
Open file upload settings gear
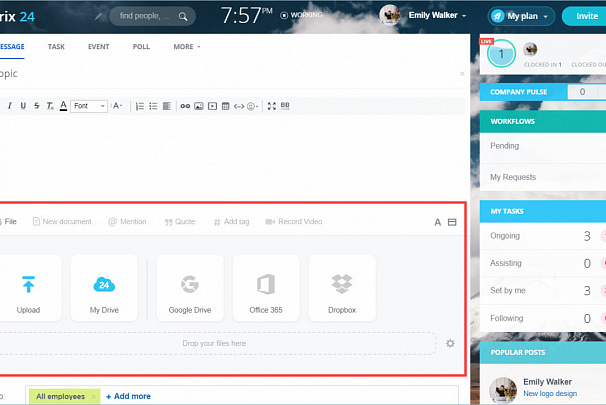[450, 343]
